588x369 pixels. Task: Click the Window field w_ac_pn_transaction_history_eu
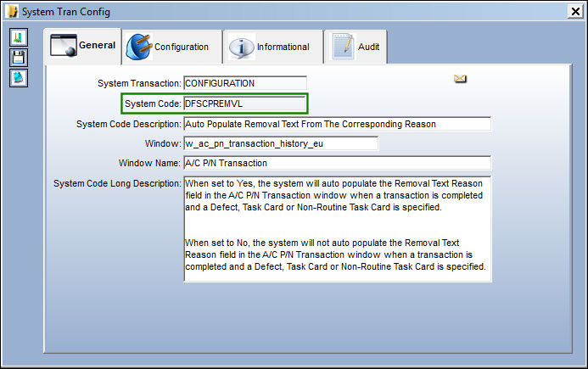coord(281,143)
